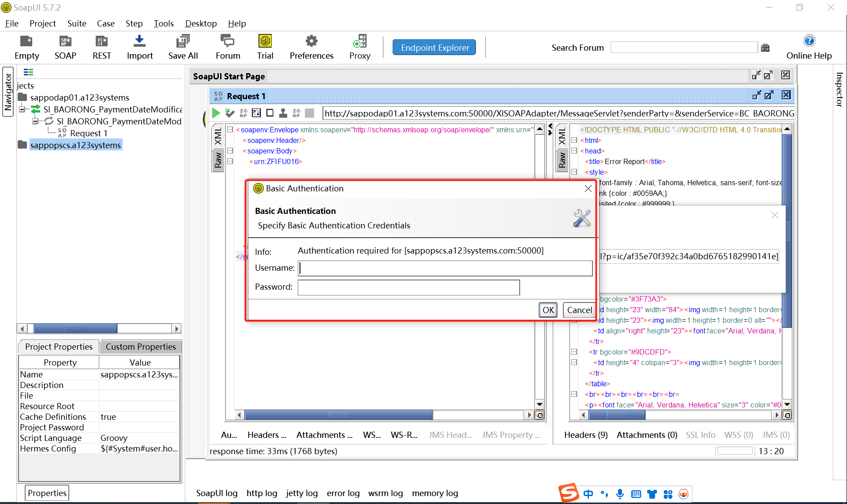Click the Sogou input method tray icon
The height and width of the screenshot is (504, 847).
(569, 493)
